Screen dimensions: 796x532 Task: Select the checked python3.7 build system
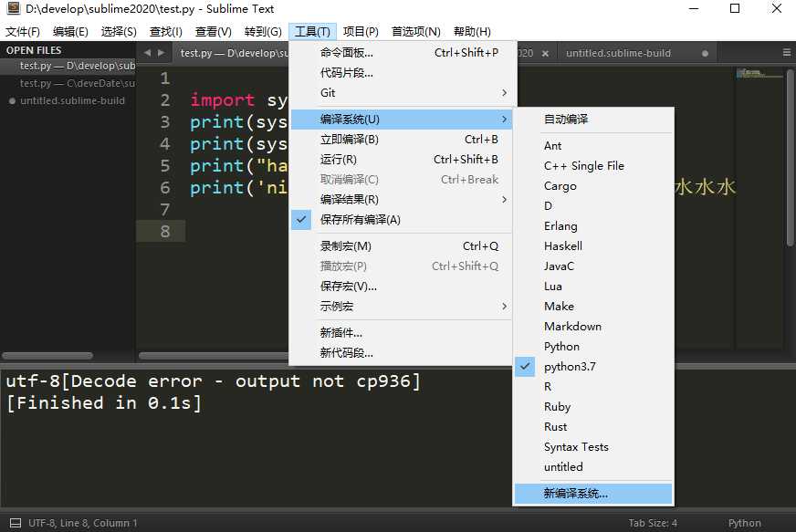coord(593,367)
